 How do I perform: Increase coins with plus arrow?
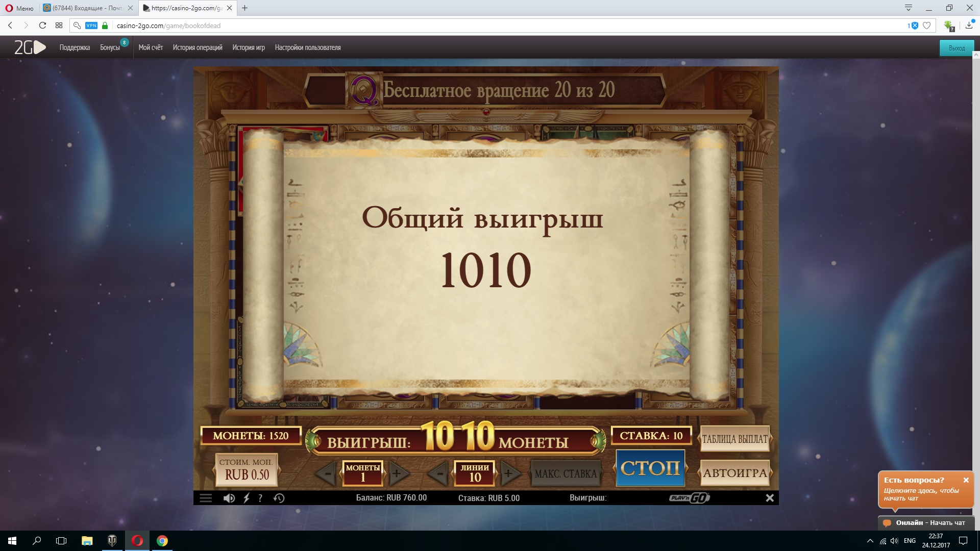click(398, 473)
